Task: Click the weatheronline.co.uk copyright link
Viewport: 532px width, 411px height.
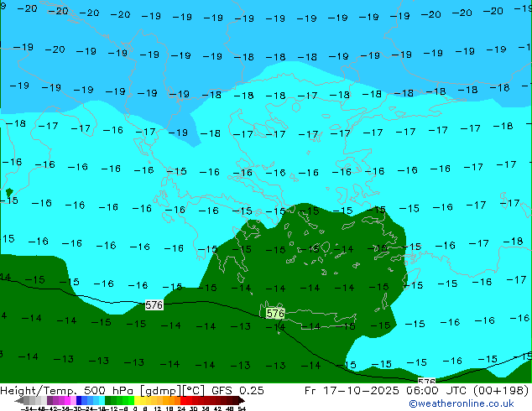Action: [x=462, y=403]
